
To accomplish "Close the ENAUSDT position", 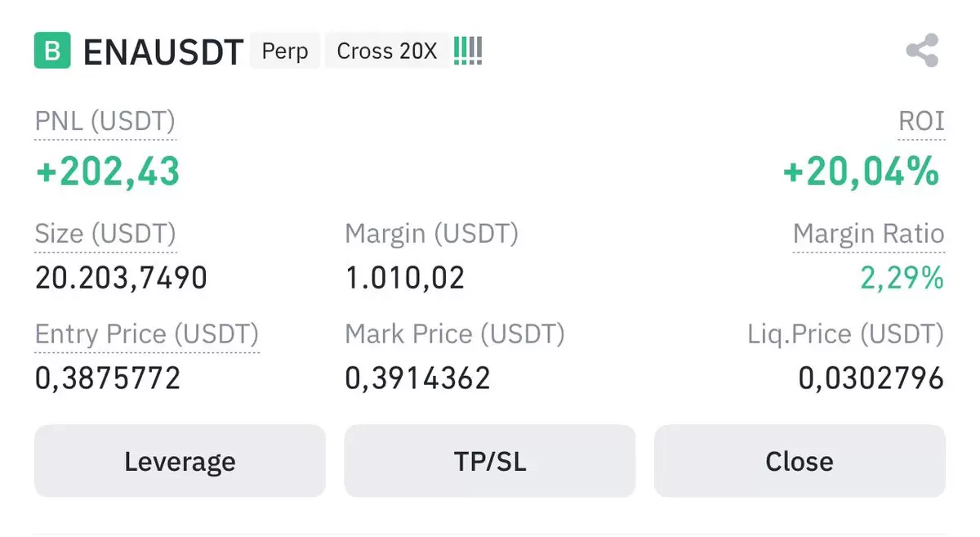I will coord(800,461).
